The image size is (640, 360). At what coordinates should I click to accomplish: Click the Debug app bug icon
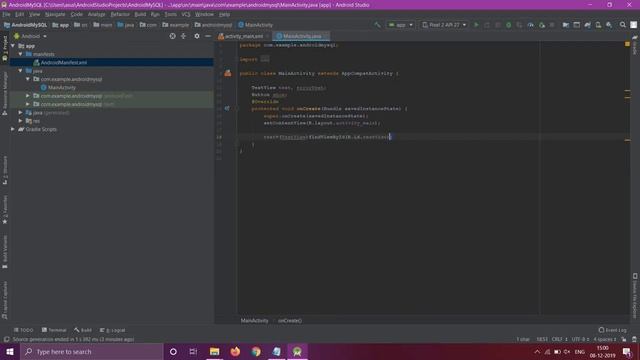point(509,25)
